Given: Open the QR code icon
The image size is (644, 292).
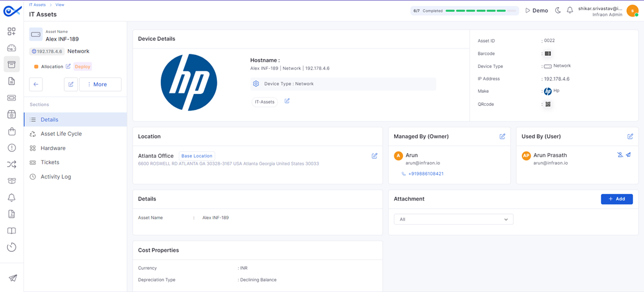Looking at the screenshot, I should (548, 104).
